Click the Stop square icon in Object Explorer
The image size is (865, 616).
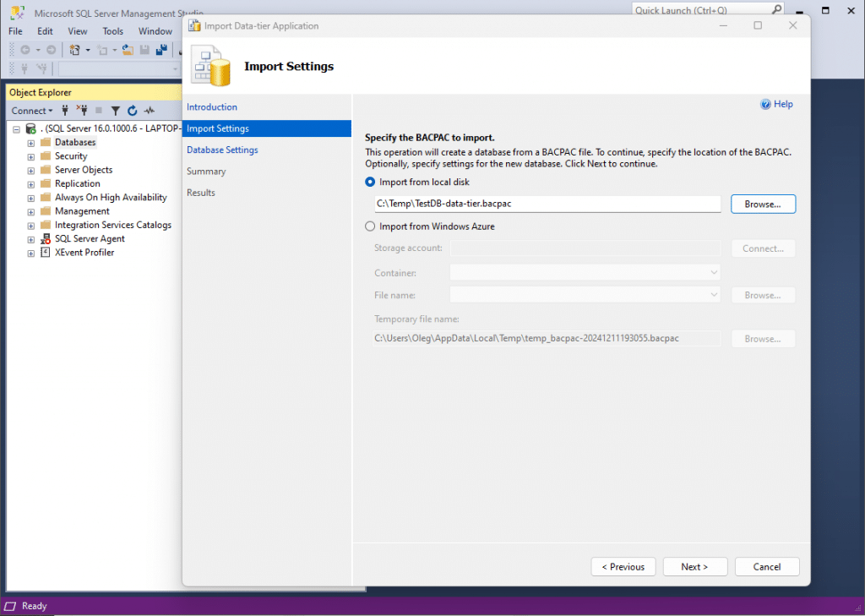tap(99, 111)
